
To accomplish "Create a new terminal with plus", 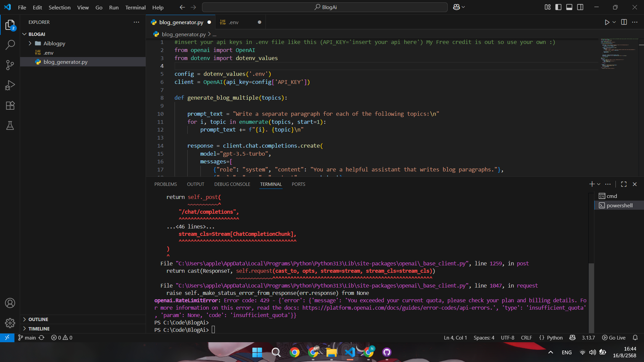I will point(592,184).
